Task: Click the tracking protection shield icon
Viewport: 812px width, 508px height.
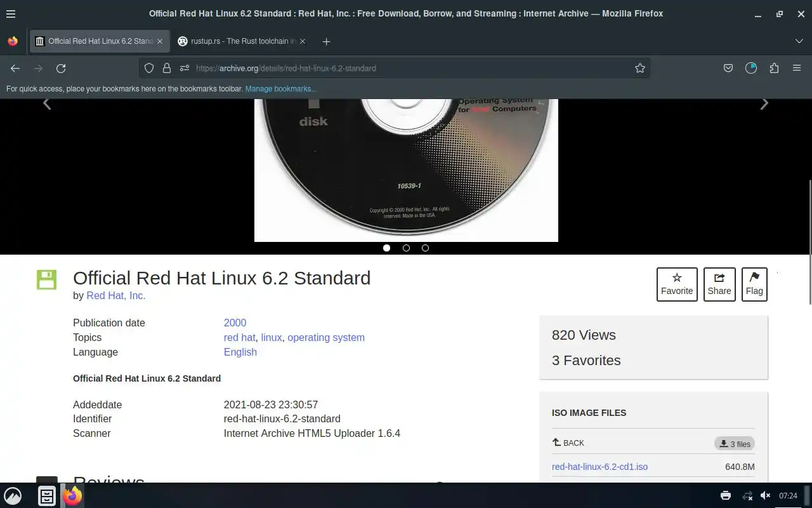Action: click(149, 68)
